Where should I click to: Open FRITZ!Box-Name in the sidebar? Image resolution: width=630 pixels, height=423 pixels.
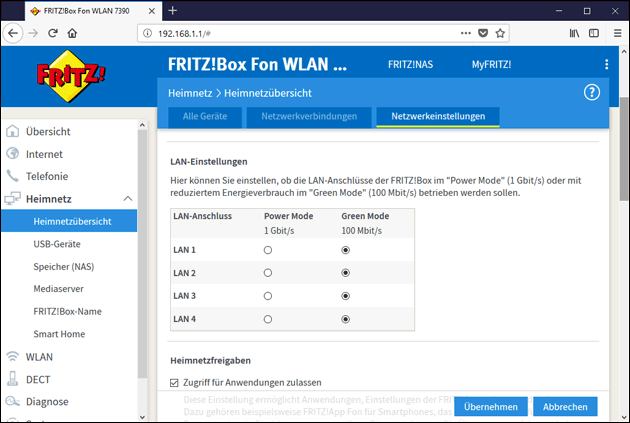click(x=68, y=311)
